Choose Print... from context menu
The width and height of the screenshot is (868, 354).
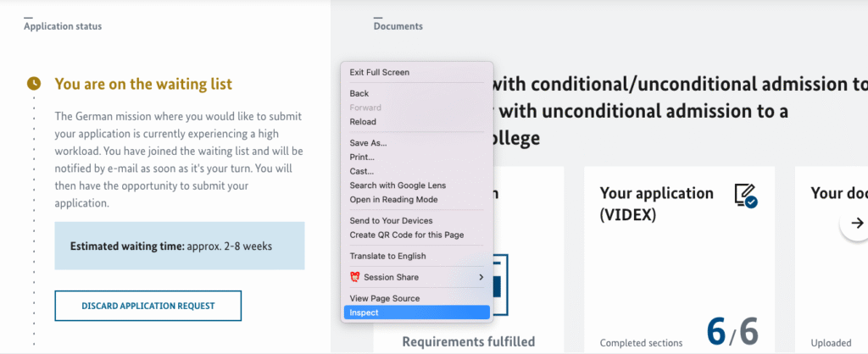tap(417, 157)
